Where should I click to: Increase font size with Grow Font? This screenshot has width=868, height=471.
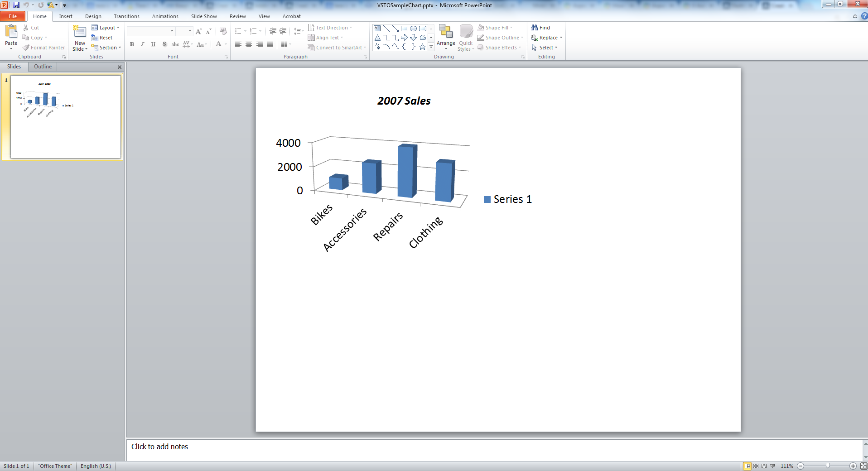coord(198,31)
